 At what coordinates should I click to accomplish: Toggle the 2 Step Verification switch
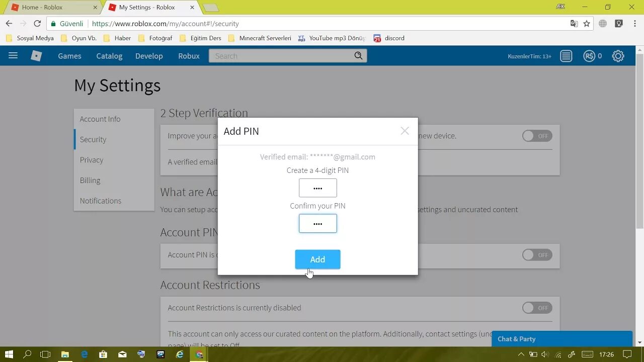[x=537, y=136]
